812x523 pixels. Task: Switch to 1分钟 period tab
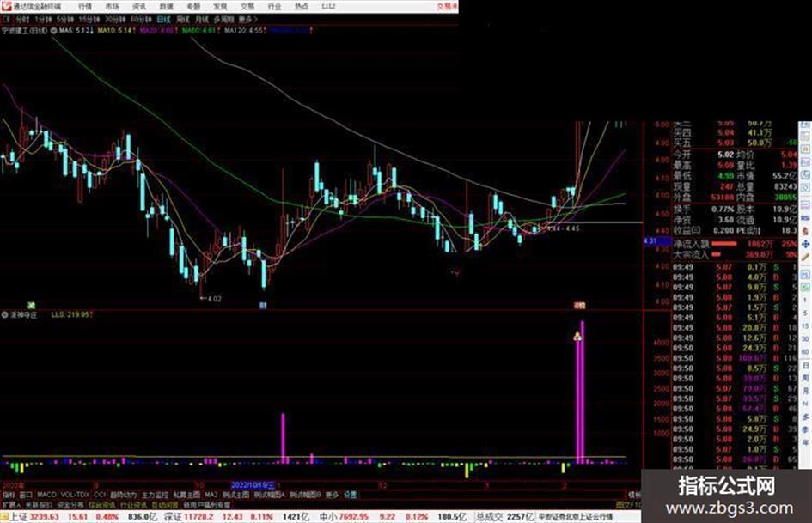pos(43,20)
